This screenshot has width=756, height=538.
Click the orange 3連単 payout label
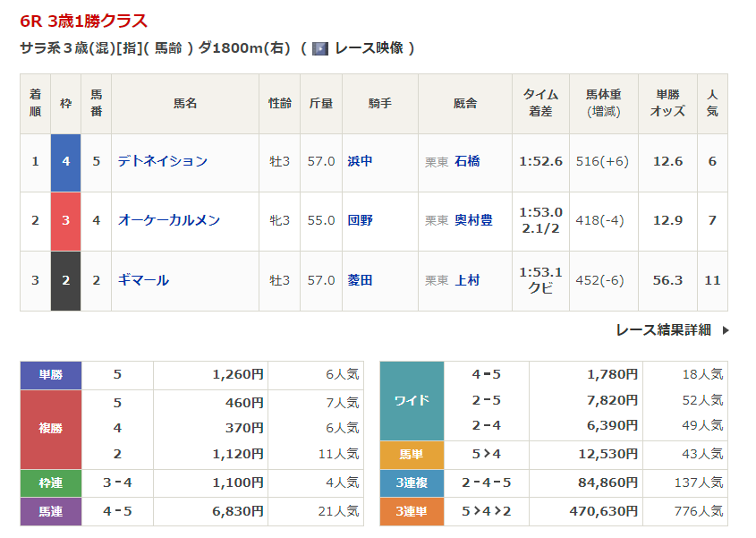click(x=412, y=512)
